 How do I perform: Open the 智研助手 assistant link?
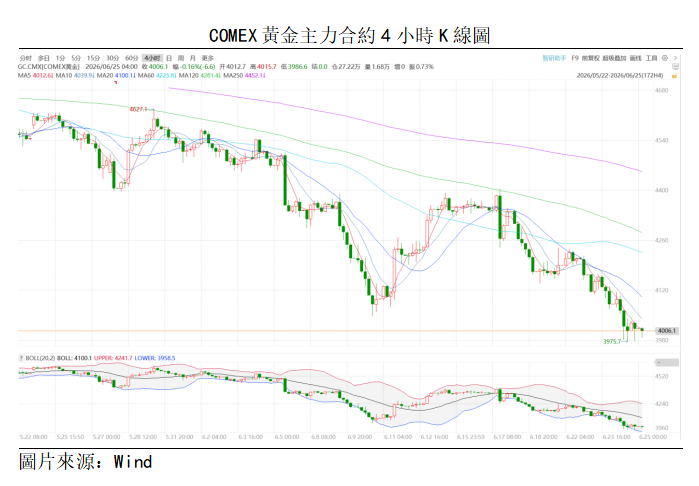coord(554,58)
